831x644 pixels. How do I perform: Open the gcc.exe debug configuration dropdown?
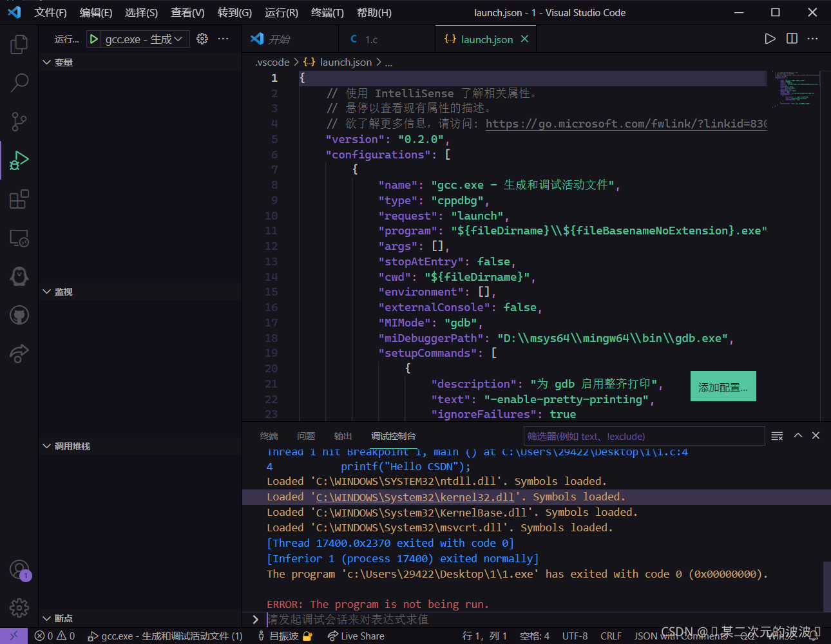pyautogui.click(x=144, y=39)
